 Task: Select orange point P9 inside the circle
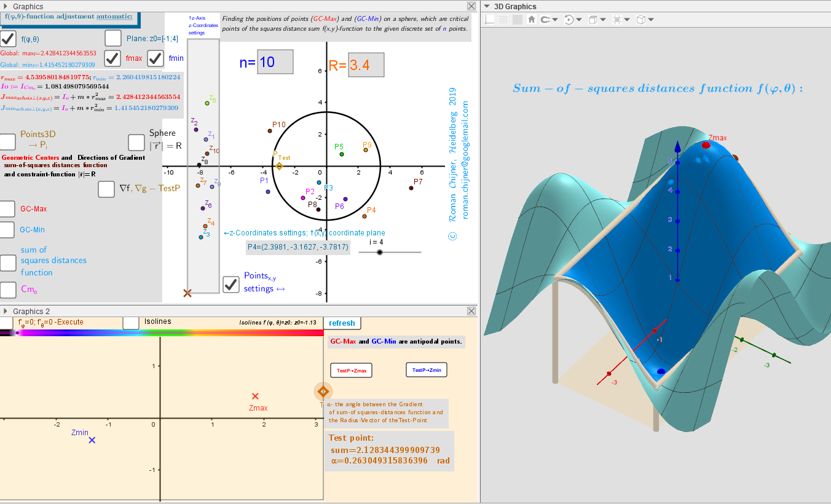(x=366, y=150)
